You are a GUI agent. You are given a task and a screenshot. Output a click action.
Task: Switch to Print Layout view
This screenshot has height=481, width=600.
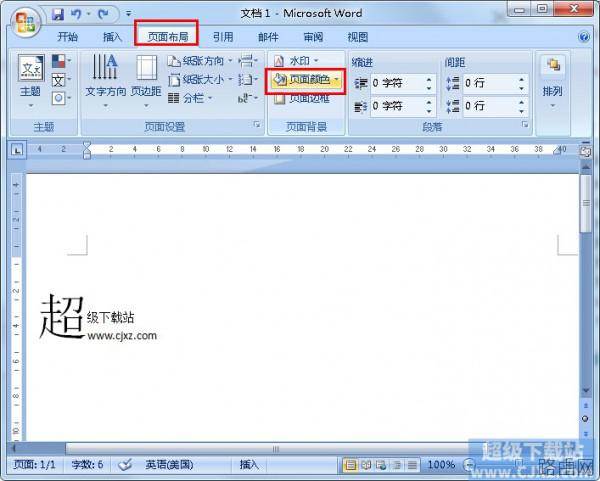[x=350, y=465]
